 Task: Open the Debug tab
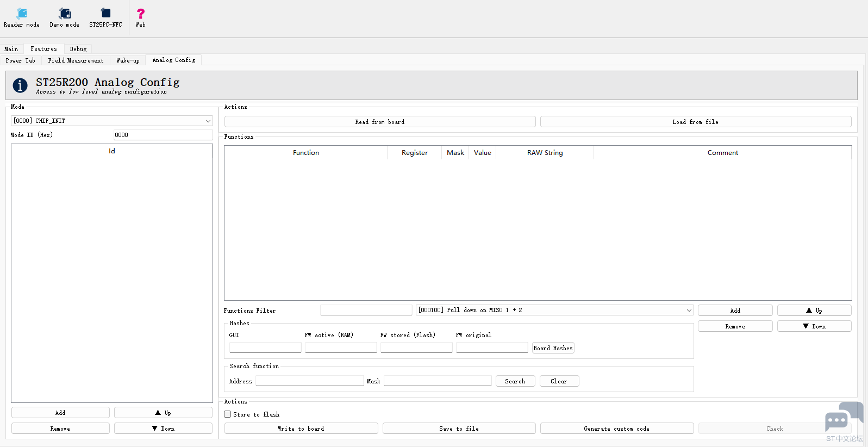pyautogui.click(x=78, y=49)
